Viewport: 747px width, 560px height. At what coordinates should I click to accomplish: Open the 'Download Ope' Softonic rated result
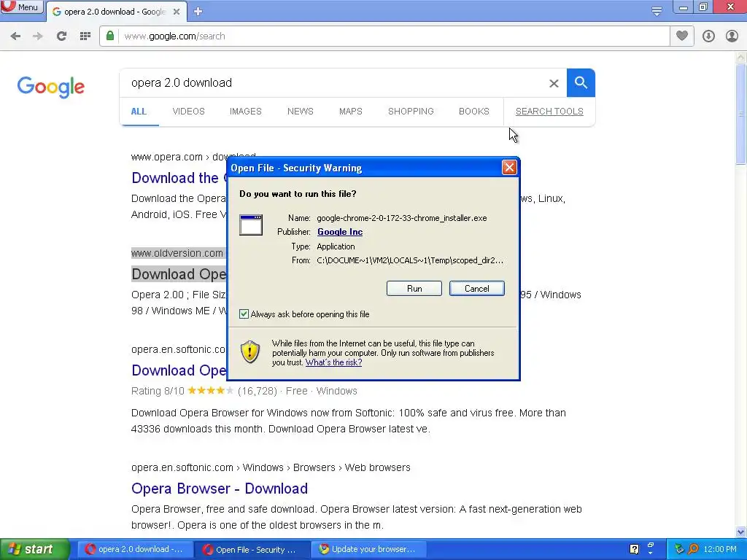[x=179, y=370]
